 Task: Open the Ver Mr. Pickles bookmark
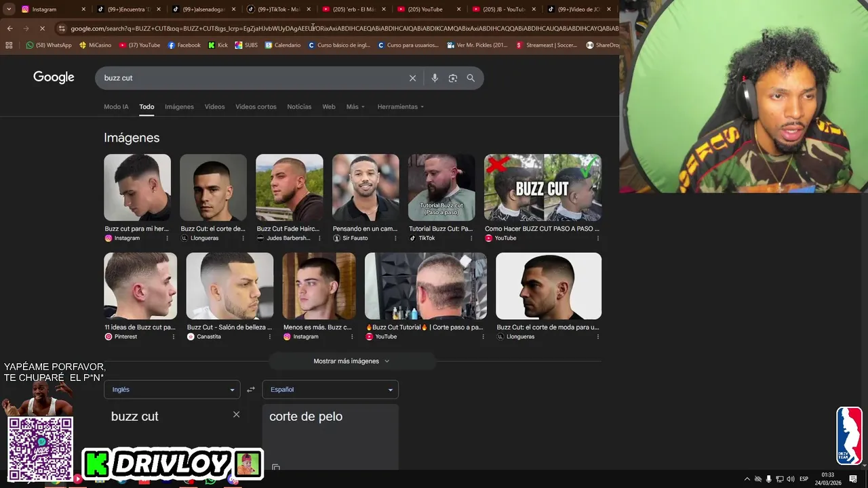pos(477,45)
